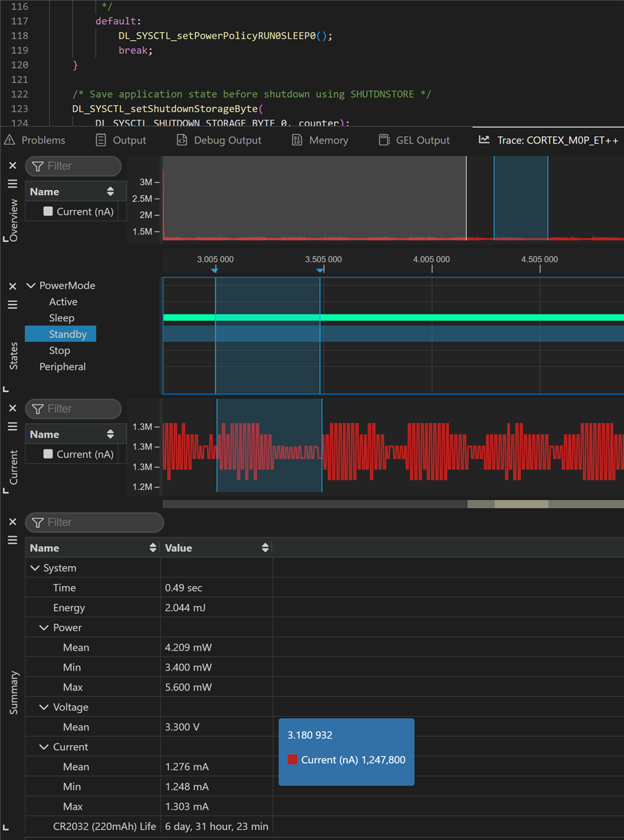Open the Current panel hamburger menu
This screenshot has width=624, height=840.
click(x=12, y=426)
